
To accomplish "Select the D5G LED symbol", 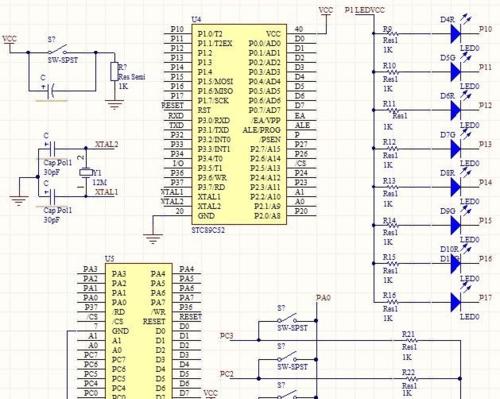I will click(x=456, y=72).
